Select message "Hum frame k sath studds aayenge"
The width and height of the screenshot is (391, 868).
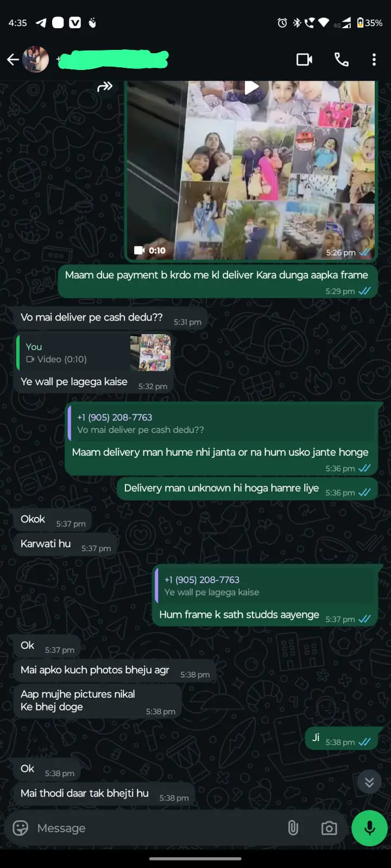239,615
